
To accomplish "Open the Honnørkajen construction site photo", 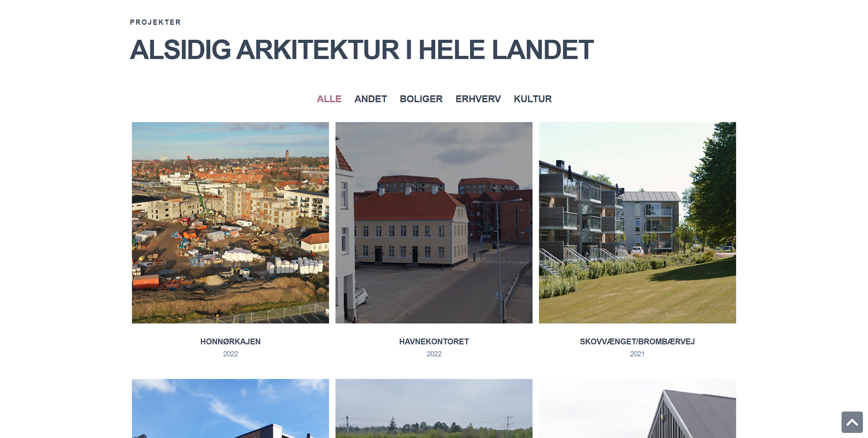I will (231, 223).
